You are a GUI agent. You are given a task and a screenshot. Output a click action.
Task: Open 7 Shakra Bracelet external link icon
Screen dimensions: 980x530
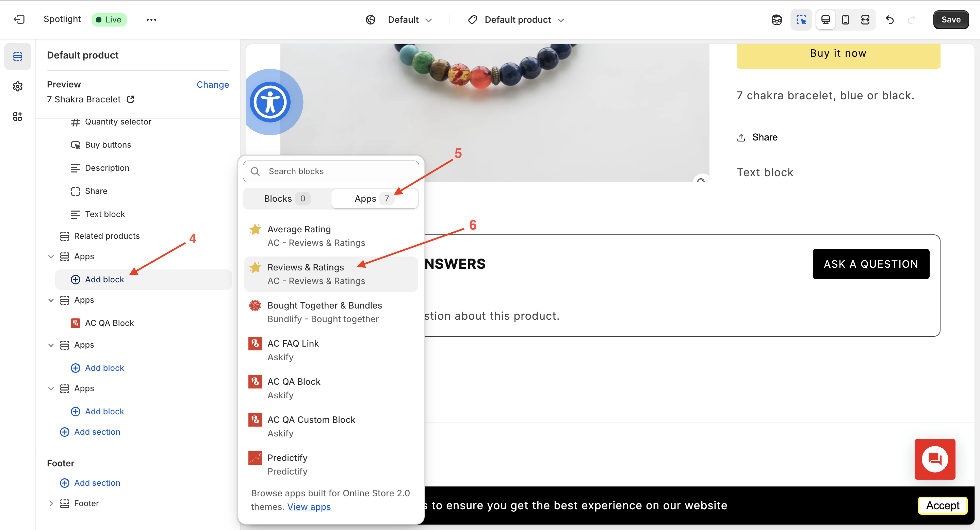(130, 99)
